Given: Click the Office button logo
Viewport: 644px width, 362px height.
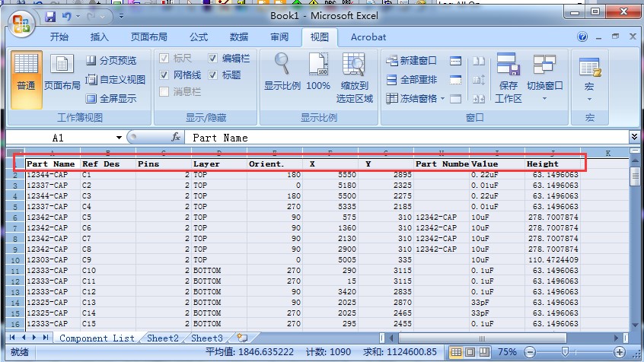Looking at the screenshot, I should [21, 24].
